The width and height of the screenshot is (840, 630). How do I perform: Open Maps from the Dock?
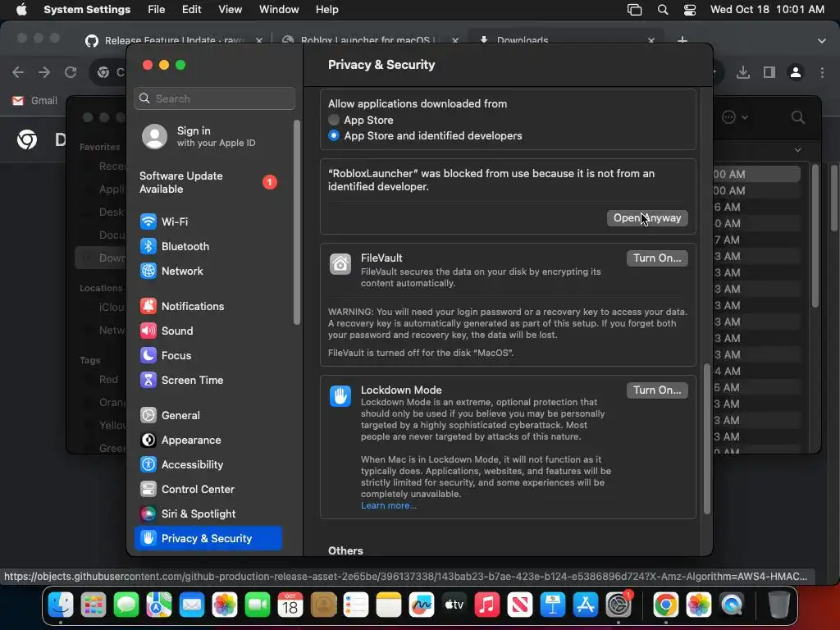coord(159,605)
